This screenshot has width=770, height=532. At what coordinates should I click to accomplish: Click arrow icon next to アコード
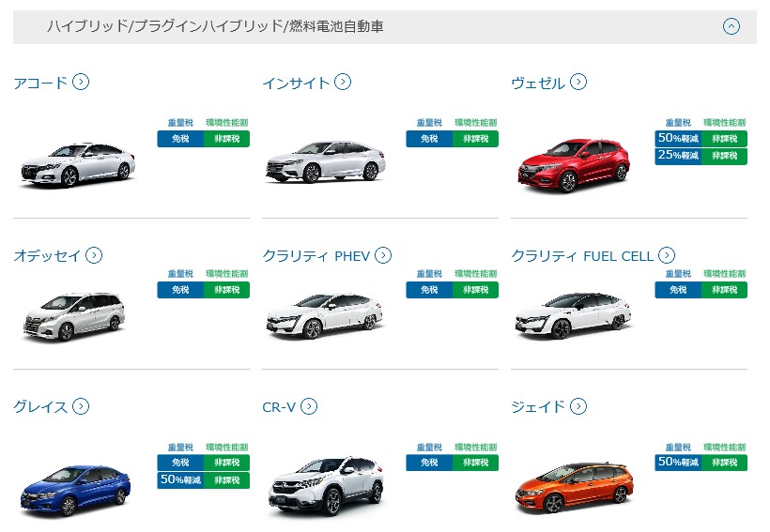[81, 82]
